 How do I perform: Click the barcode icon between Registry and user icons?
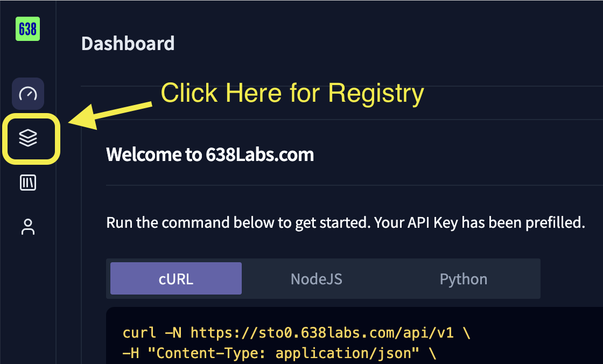[27, 183]
